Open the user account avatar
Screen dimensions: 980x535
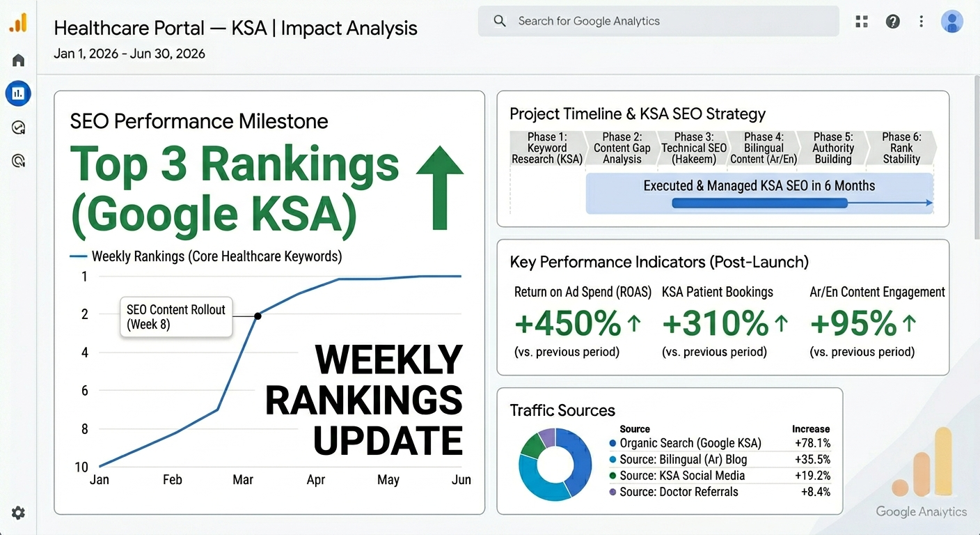(951, 22)
